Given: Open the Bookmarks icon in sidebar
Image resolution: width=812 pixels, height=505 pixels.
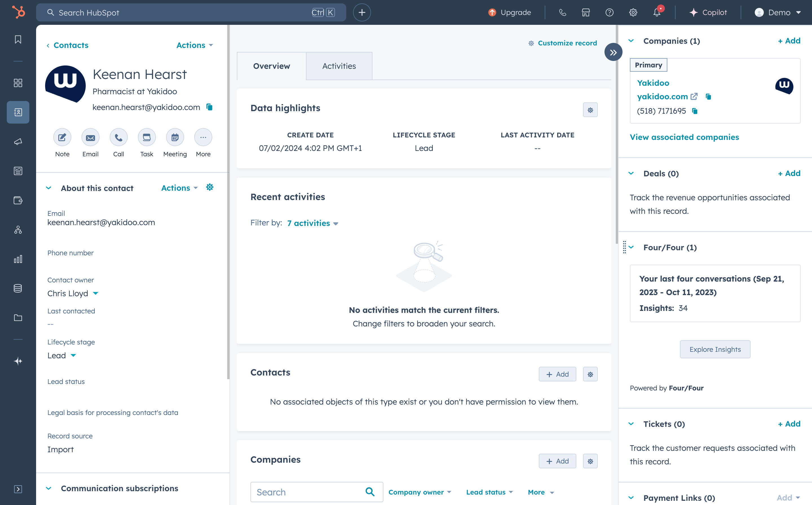Looking at the screenshot, I should tap(18, 39).
